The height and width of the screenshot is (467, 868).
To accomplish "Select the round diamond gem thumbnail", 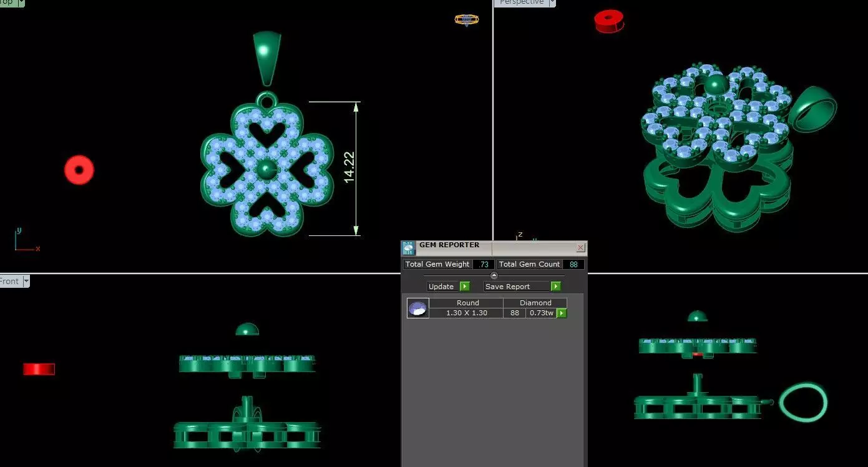I will pos(418,308).
